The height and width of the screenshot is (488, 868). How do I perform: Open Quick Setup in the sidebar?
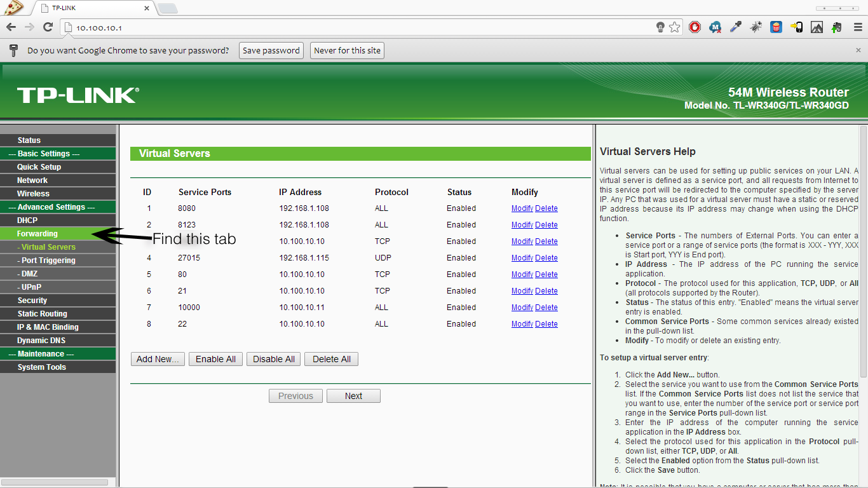[x=58, y=167]
